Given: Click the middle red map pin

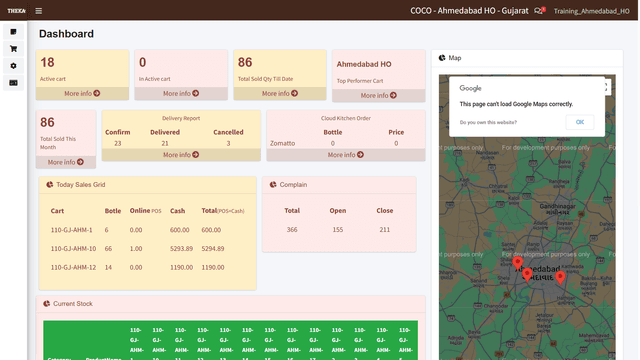Looking at the screenshot, I should [527, 275].
